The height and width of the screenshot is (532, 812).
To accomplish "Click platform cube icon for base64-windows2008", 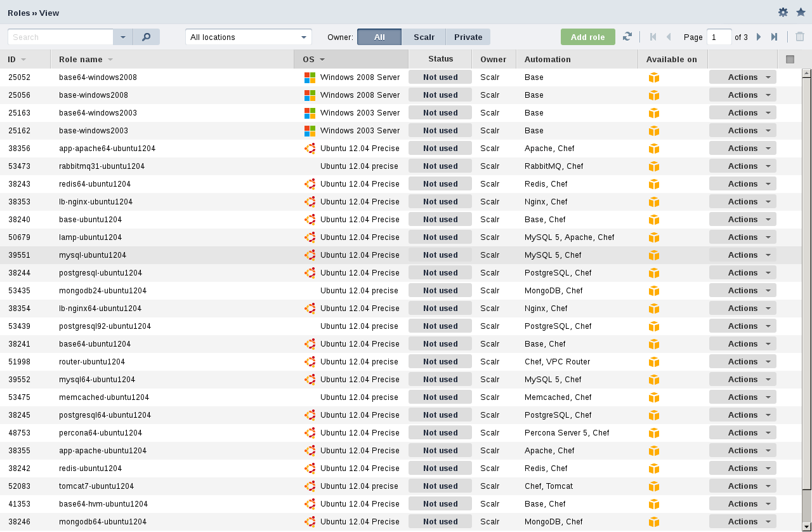I will [654, 77].
